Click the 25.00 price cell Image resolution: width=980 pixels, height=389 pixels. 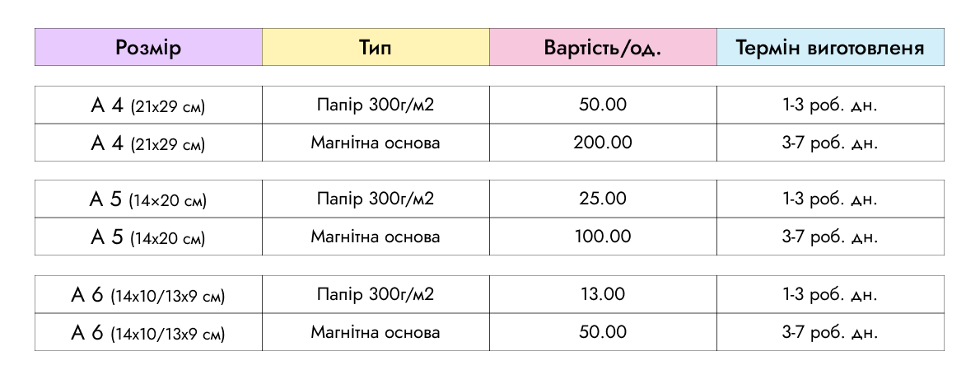tap(603, 199)
